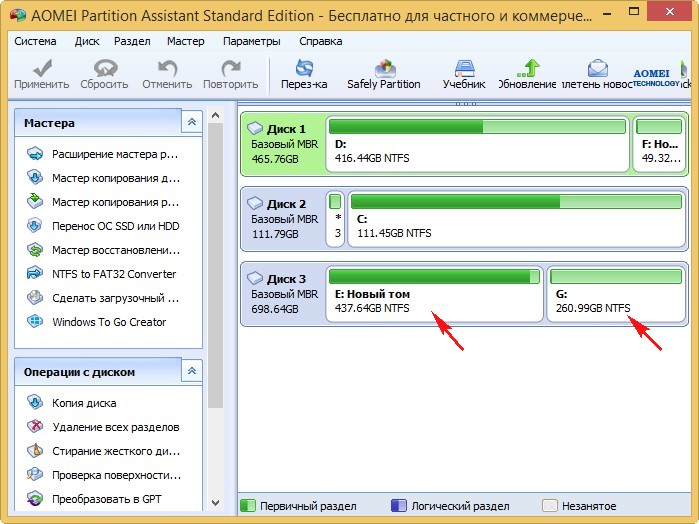The image size is (699, 524).
Task: Click the Повторить (Redo) arrow icon
Action: pos(231,68)
